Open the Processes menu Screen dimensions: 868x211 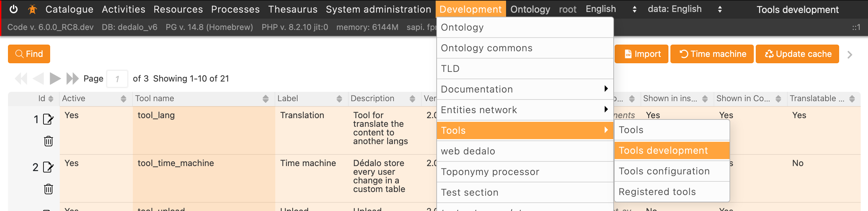tap(235, 9)
